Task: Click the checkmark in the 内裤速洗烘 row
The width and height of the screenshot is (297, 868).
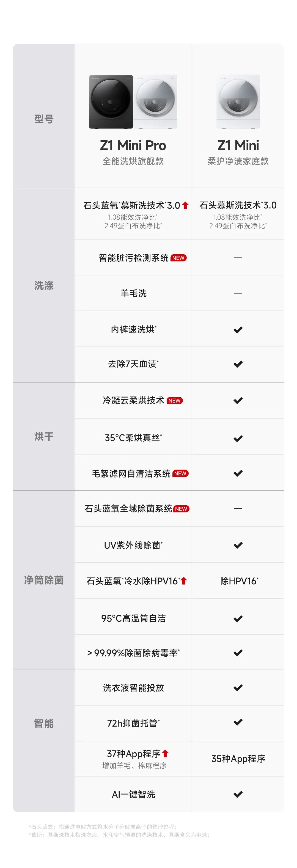Action: [x=238, y=330]
